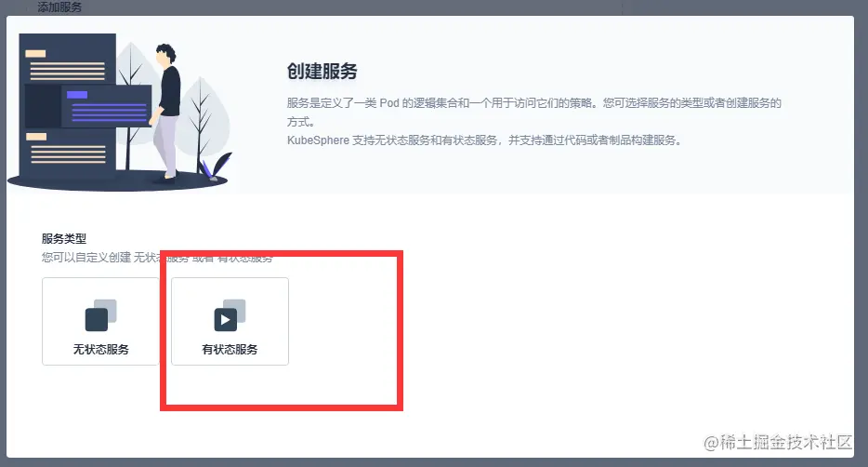Click the 服务类型 section heading
This screenshot has height=467, width=868.
pyautogui.click(x=64, y=239)
